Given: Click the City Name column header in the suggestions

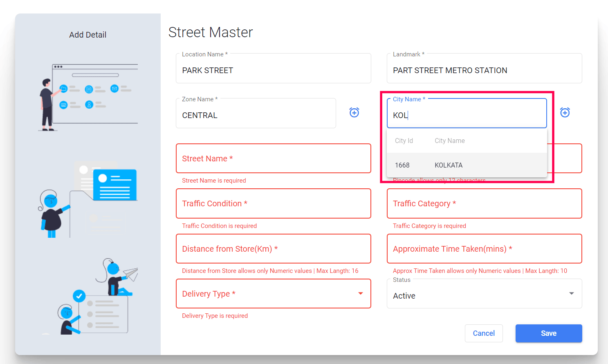Looking at the screenshot, I should [449, 141].
